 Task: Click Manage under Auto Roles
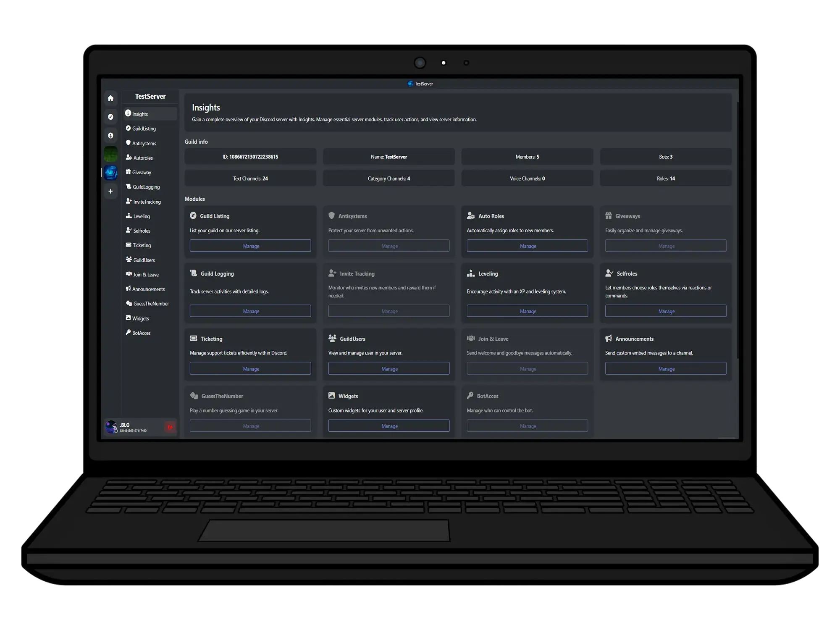click(x=527, y=246)
